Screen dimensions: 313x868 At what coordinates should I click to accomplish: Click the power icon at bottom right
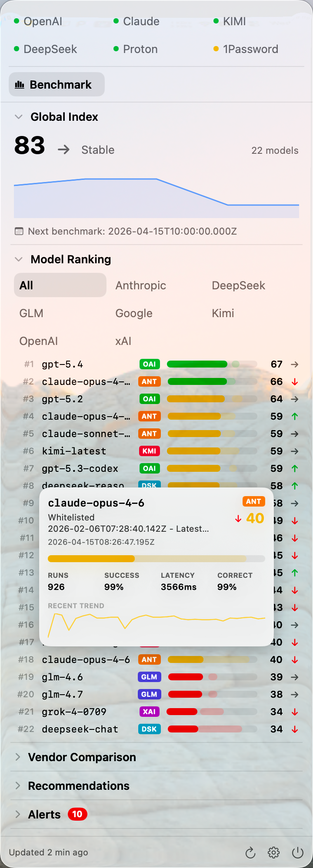click(297, 853)
